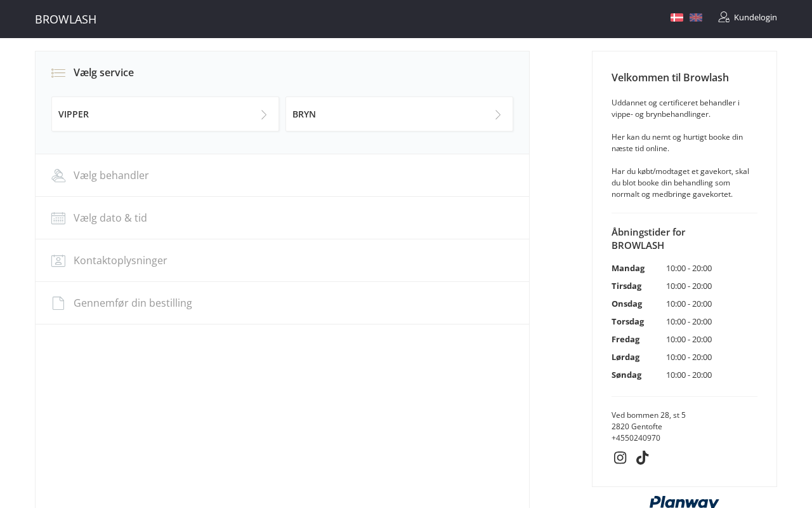Click the behandler person icon
This screenshot has width=812, height=508.
(58, 176)
